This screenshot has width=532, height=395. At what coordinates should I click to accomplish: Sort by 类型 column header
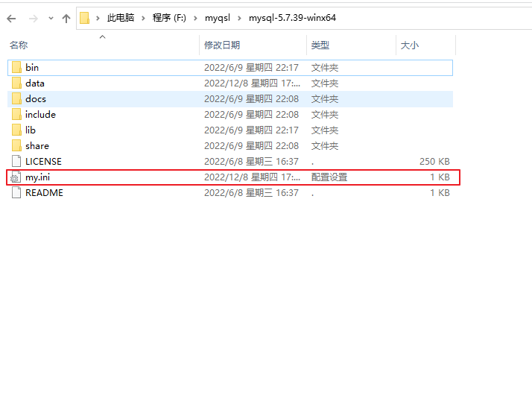[x=320, y=45]
